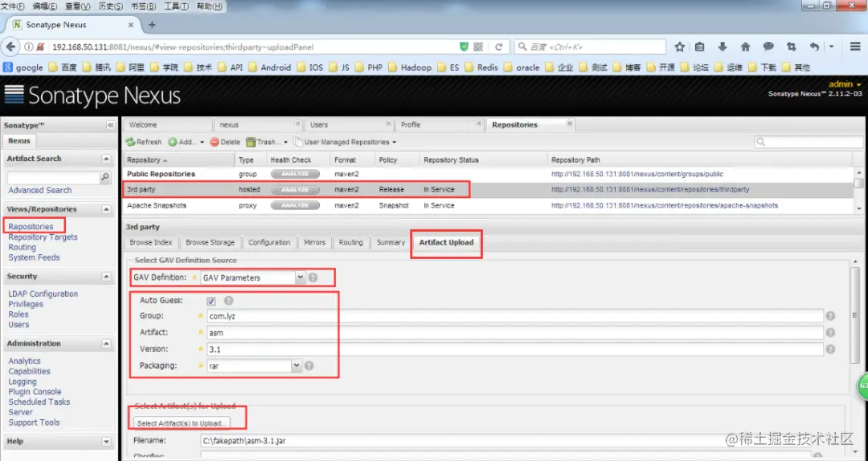Collapse the Administration section
The image size is (868, 461).
pos(106,344)
